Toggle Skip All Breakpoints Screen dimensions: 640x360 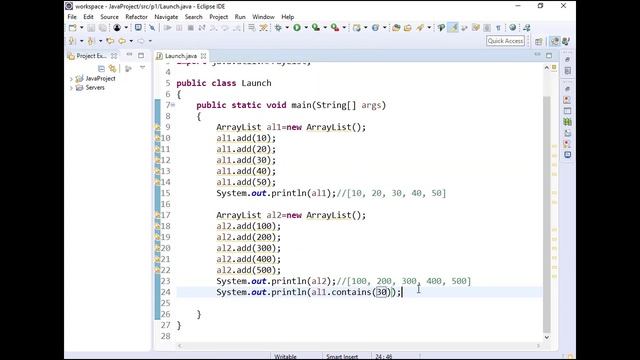(x=152, y=28)
